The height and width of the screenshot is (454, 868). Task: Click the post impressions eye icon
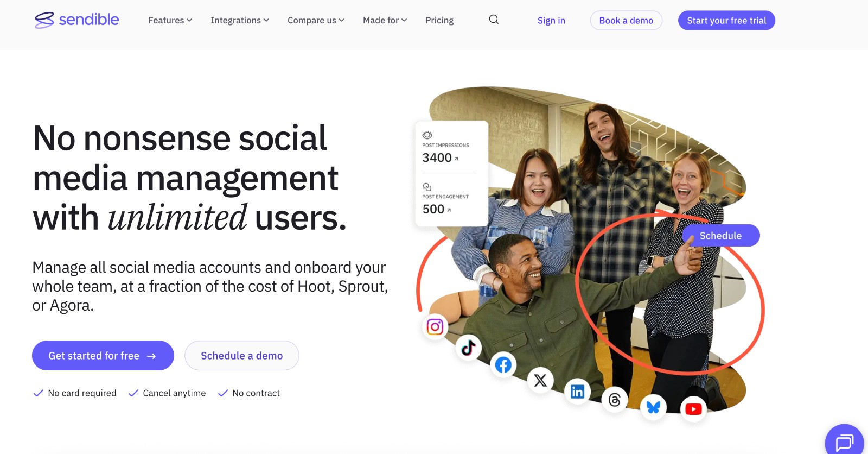(x=427, y=135)
